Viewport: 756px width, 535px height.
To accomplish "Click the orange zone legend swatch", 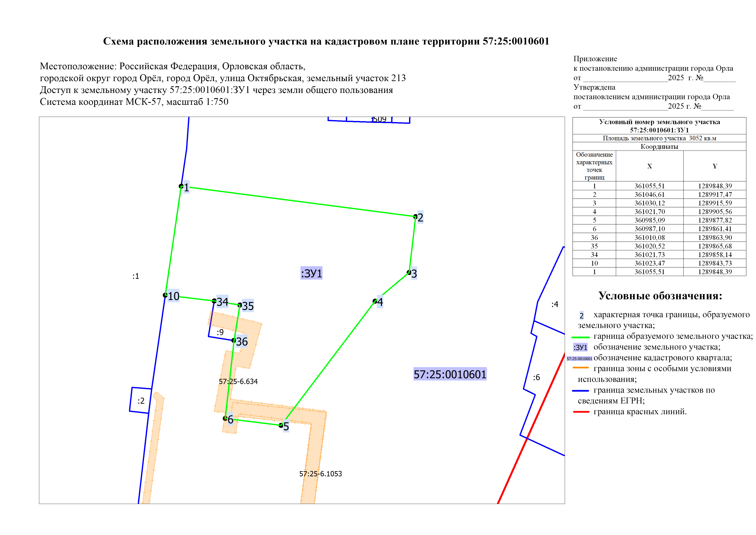I will [580, 368].
